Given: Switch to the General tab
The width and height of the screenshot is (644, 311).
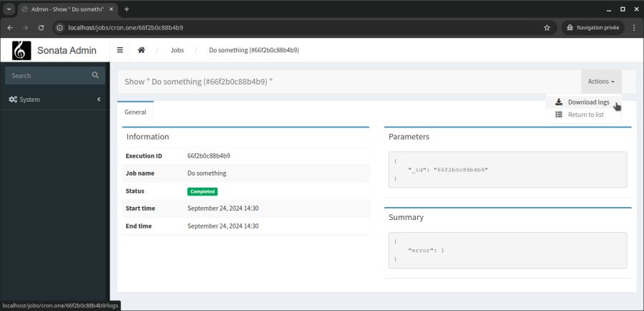Looking at the screenshot, I should 135,112.
